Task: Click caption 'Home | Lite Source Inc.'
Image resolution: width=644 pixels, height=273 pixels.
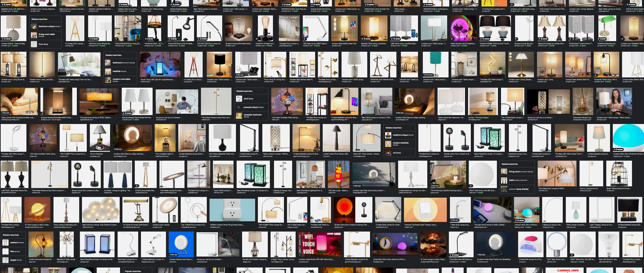Action: point(589,188)
